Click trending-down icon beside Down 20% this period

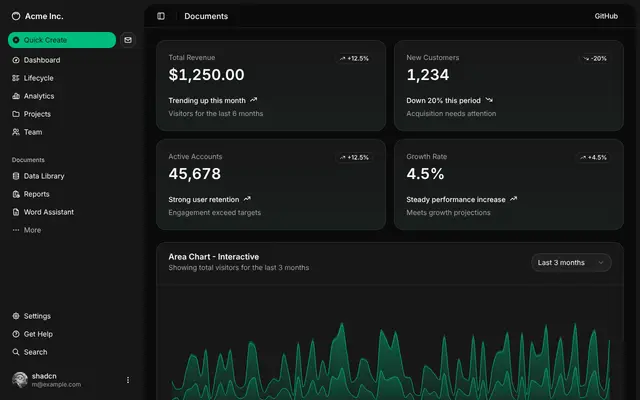point(489,100)
